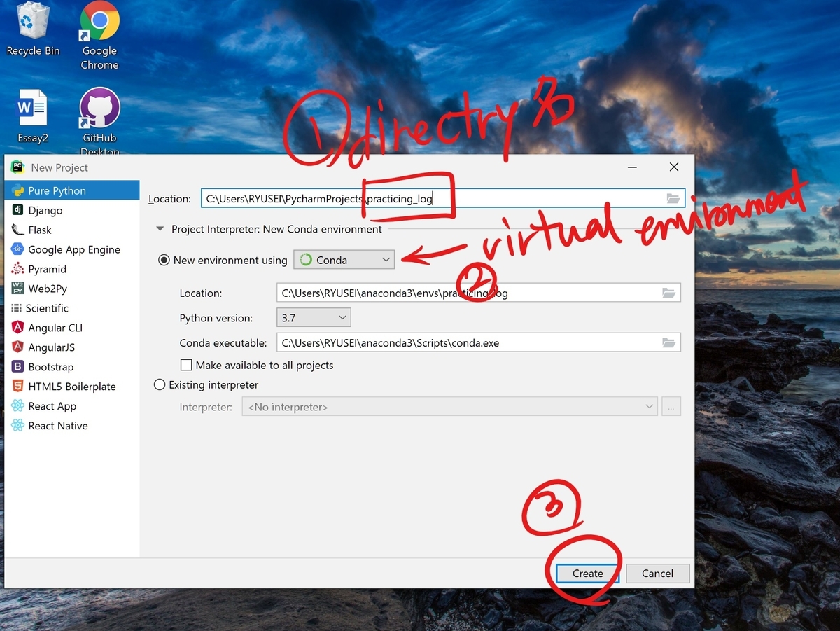Open the Essay2 Word document icon
This screenshot has height=631, width=840.
(x=33, y=116)
